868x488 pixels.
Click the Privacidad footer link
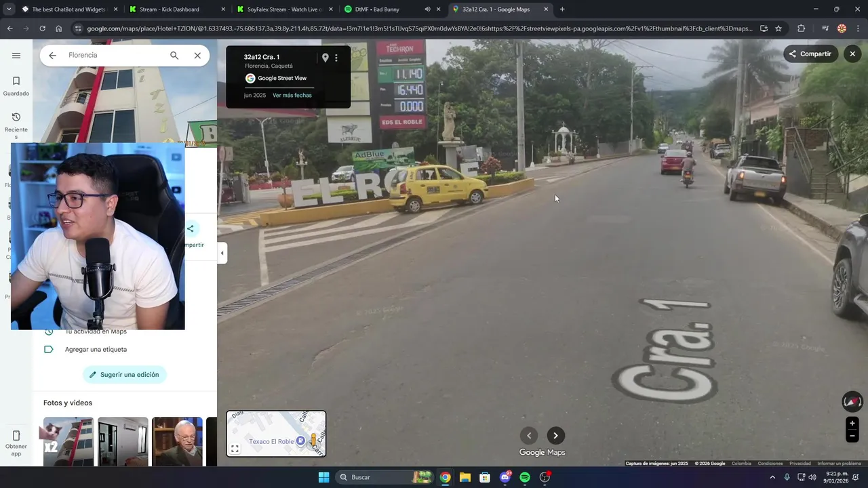[x=800, y=464]
